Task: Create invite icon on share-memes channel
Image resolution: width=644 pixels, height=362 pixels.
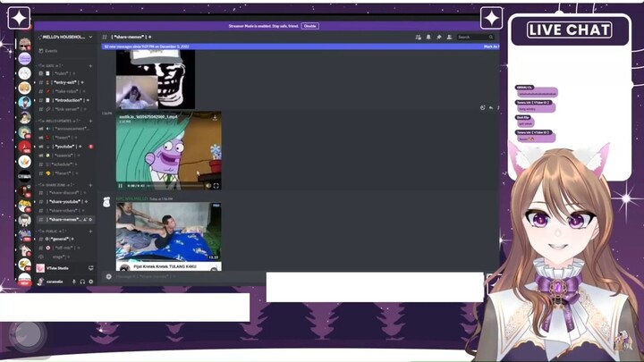Action: pos(85,220)
